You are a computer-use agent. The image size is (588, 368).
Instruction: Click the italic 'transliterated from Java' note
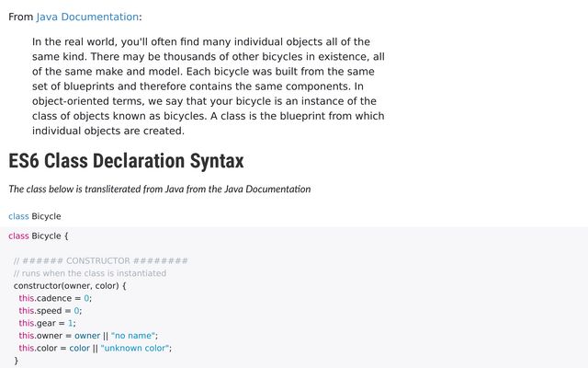(x=159, y=189)
